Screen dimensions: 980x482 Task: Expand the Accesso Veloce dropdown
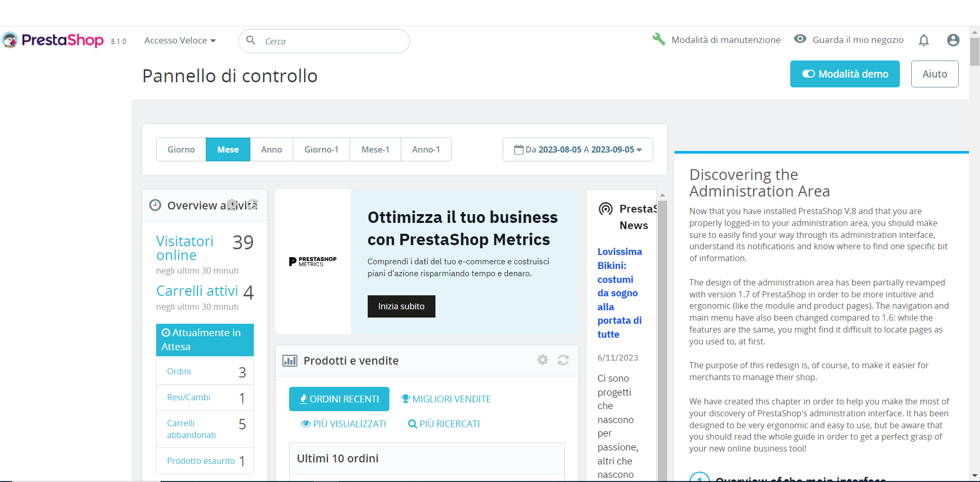(x=180, y=40)
